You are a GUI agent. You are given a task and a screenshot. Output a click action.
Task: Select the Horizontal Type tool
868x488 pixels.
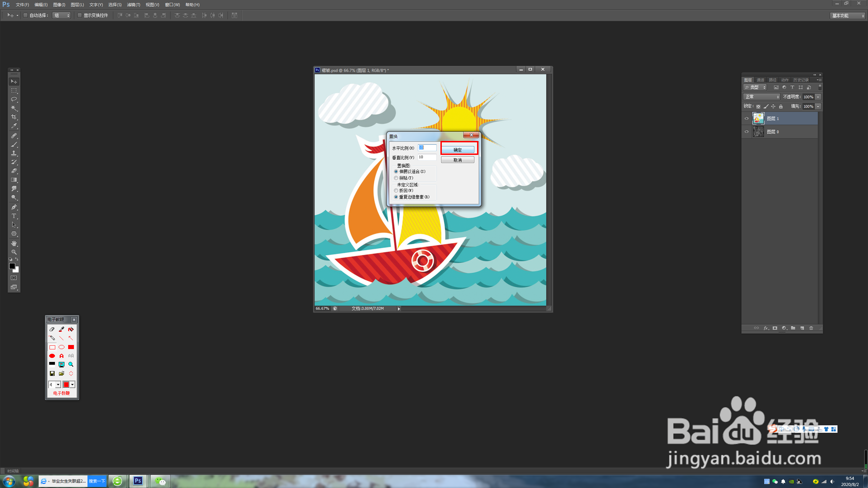click(14, 216)
